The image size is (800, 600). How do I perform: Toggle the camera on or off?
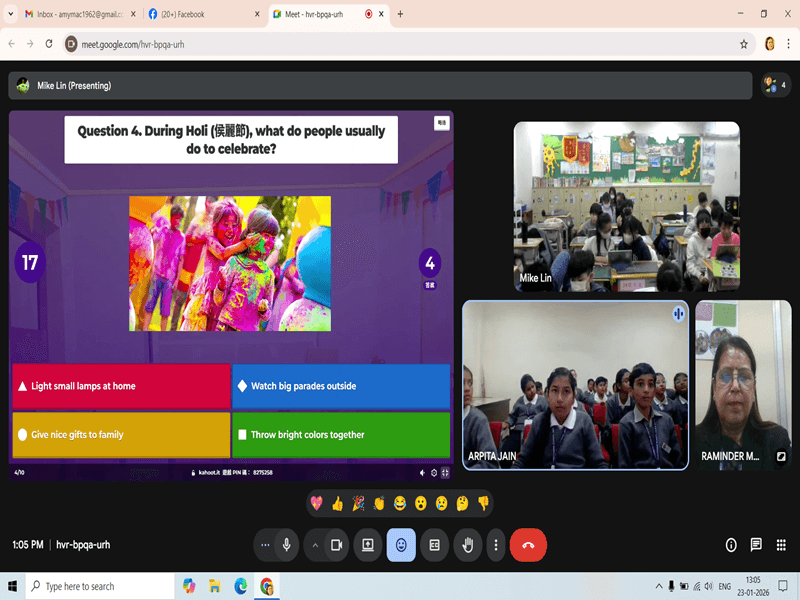(337, 545)
